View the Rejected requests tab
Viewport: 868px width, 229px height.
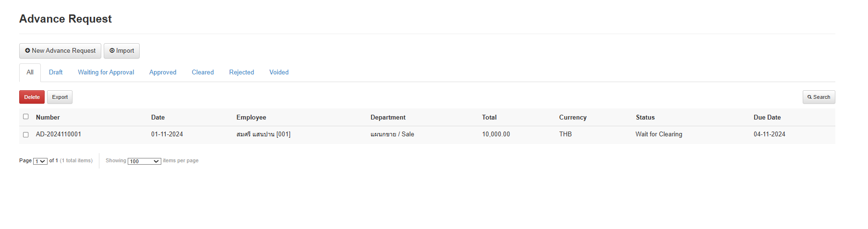(241, 72)
